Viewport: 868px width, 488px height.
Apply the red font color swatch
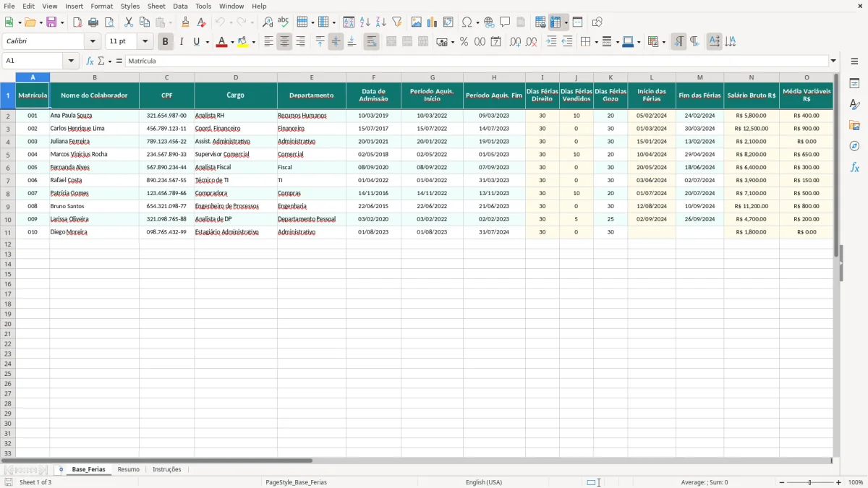[221, 42]
